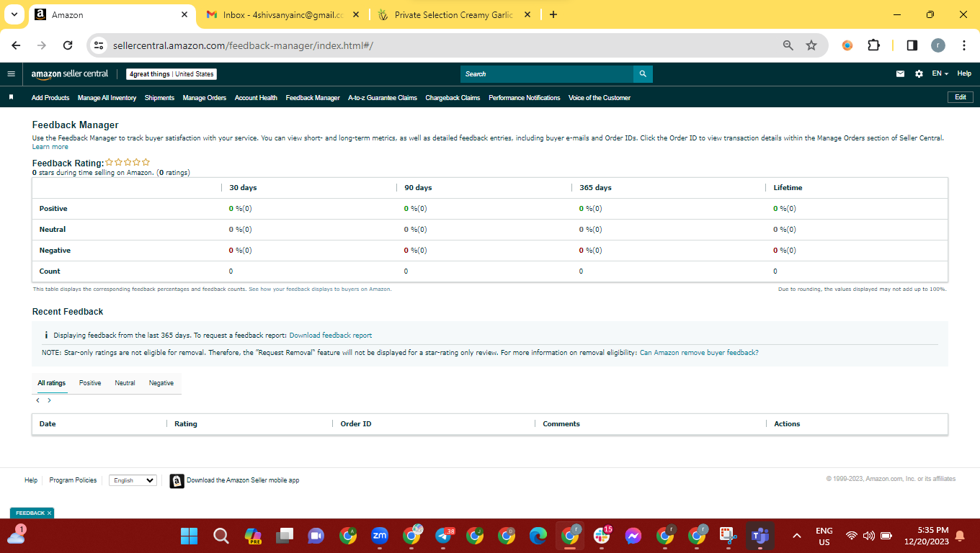Click the Chrome address bar URL
The width and height of the screenshot is (980, 553).
pyautogui.click(x=243, y=45)
